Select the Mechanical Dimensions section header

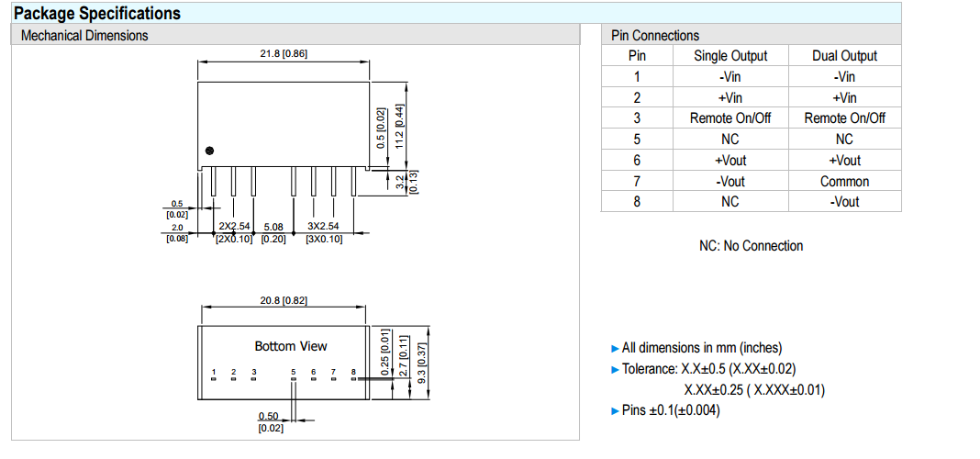84,36
